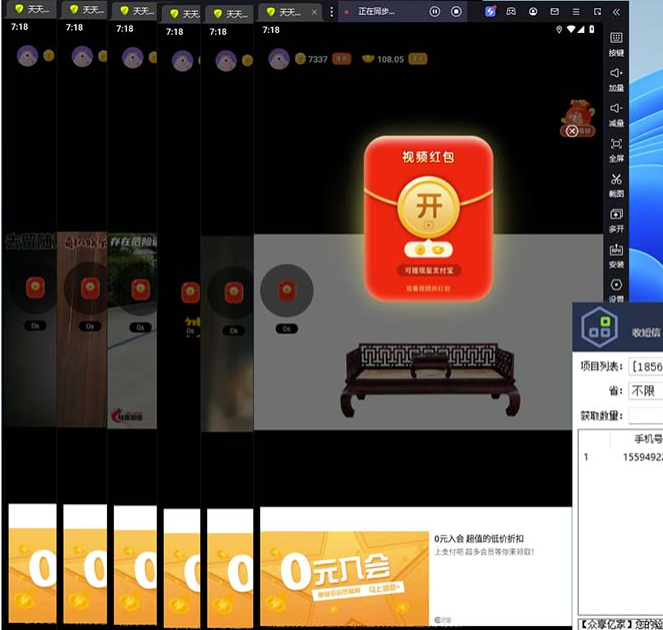Tap the 7337 gold coin balance
Viewport: 663px width, 630px height.
coord(311,59)
